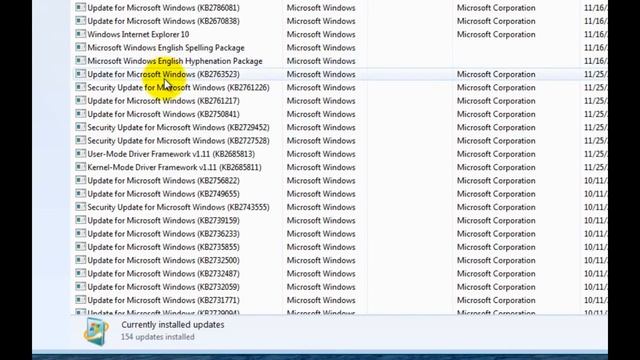
Task: Select Update for Microsoft Windows (KB2732487)
Action: pyautogui.click(x=163, y=273)
